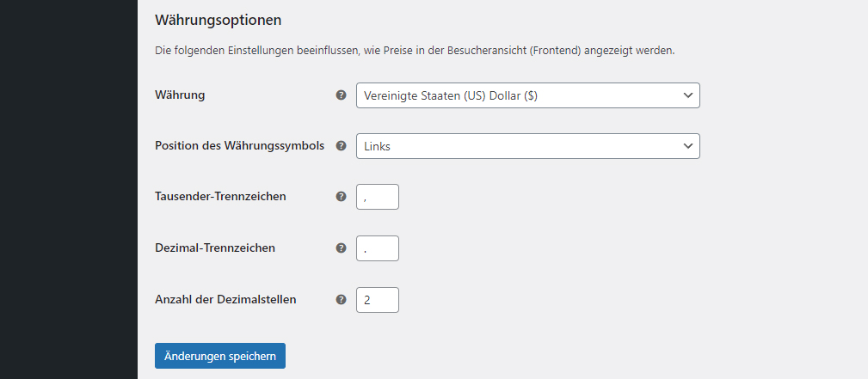The height and width of the screenshot is (379, 868).
Task: Open the currency symbol position dropdown showing Links
Action: pyautogui.click(x=528, y=146)
